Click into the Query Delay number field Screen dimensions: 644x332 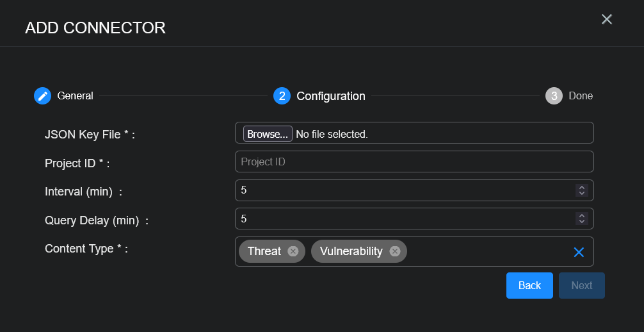tap(403, 219)
